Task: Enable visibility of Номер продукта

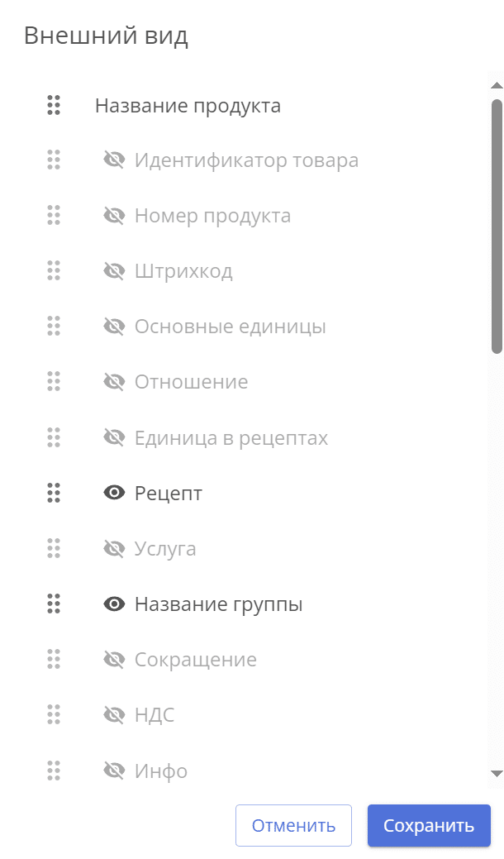Action: tap(114, 216)
